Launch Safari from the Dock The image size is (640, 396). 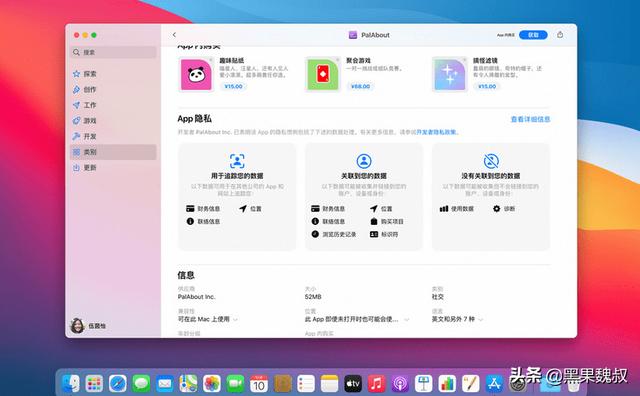point(118,383)
